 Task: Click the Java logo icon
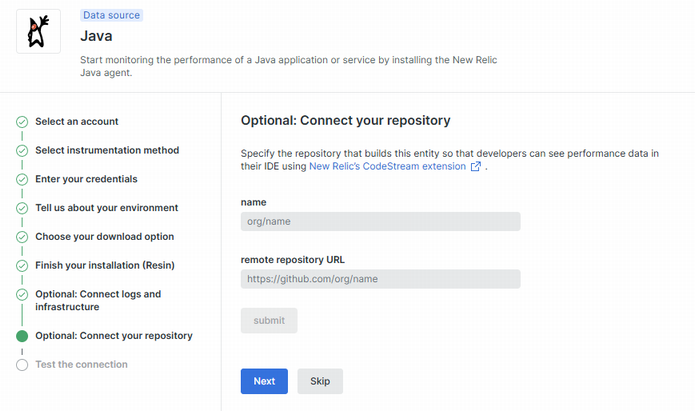38,31
